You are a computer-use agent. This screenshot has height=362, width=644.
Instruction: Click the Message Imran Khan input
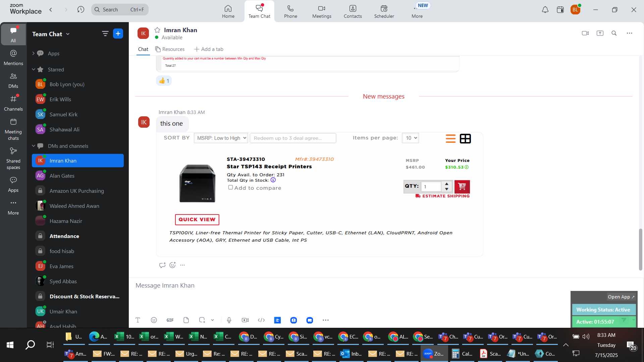point(349,286)
